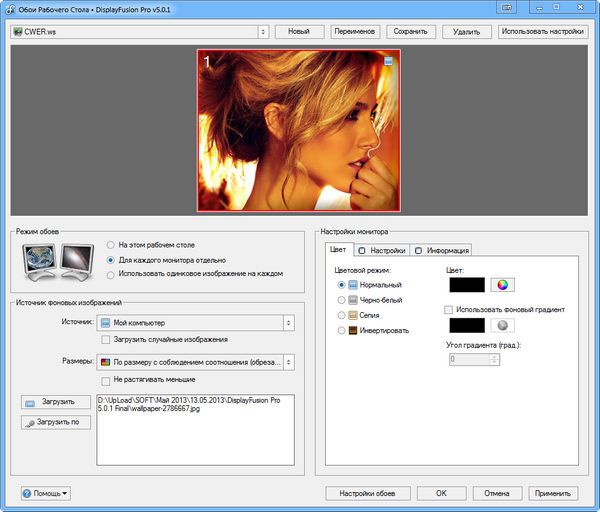This screenshot has width=600, height=512.
Task: Enable Использовать фоновый градиент checkbox
Action: (x=449, y=310)
